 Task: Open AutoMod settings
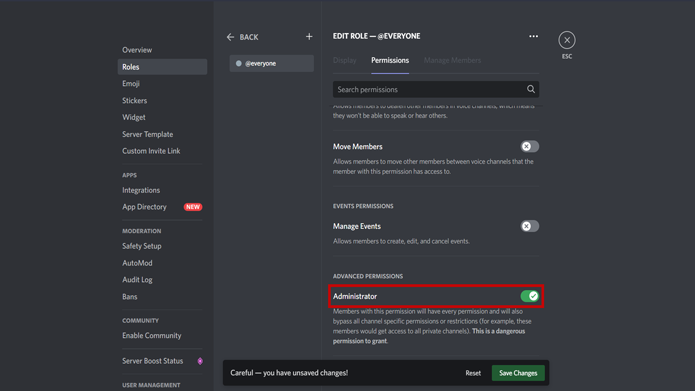point(162,263)
